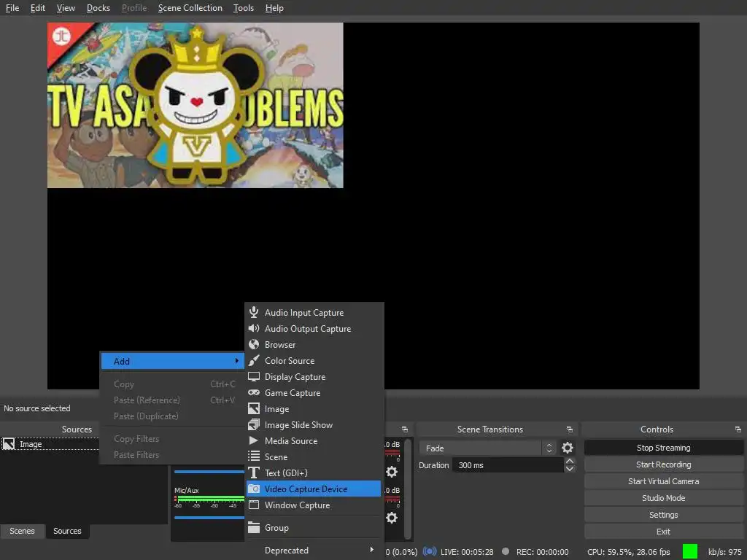Click the kb/s: 975 bitrate text
The height and width of the screenshot is (560, 747).
(724, 552)
